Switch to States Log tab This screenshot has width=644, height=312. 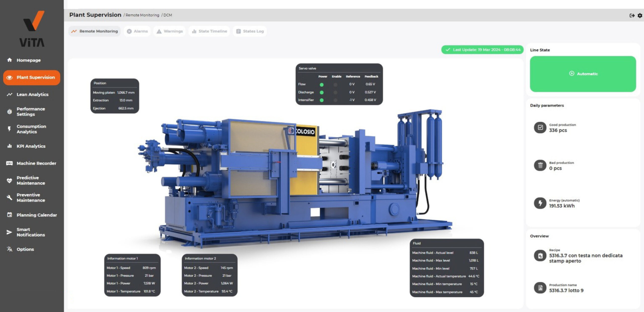coord(250,31)
